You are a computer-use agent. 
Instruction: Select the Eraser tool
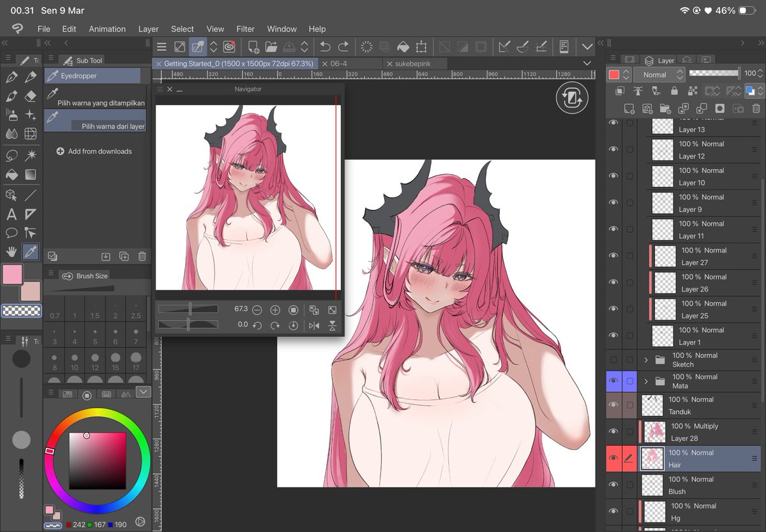pos(31,96)
